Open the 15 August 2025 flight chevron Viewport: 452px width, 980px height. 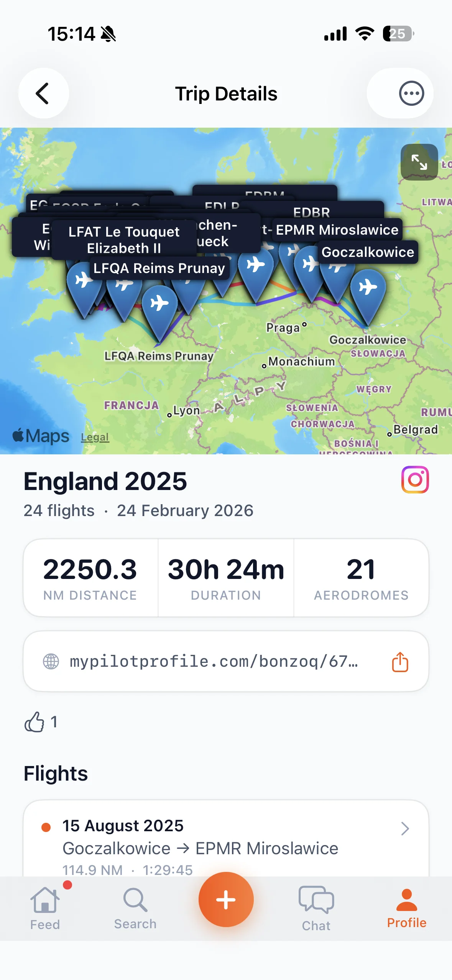point(405,829)
